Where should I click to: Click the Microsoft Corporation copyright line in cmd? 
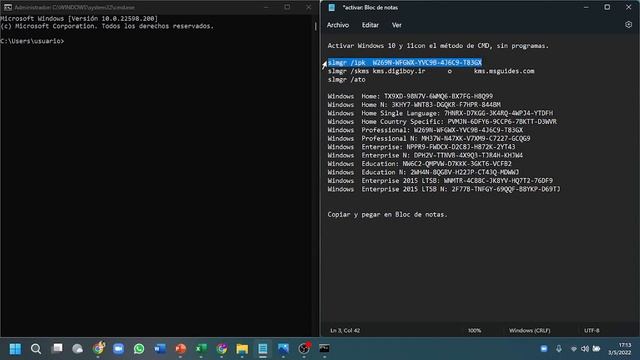(107, 26)
